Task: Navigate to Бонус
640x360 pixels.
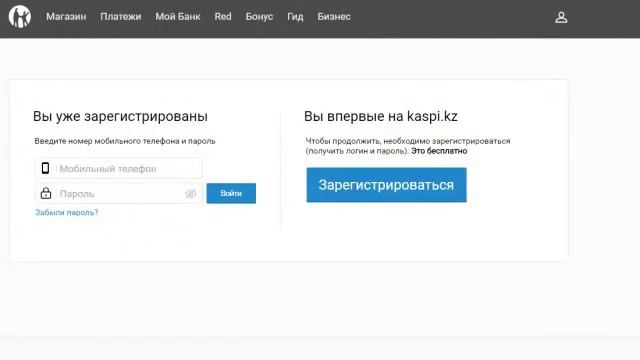Action: pyautogui.click(x=259, y=17)
